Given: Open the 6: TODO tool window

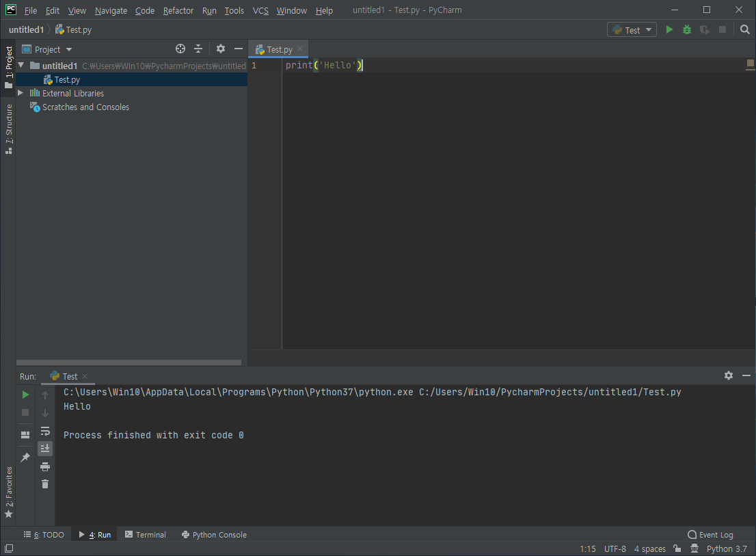Looking at the screenshot, I should click(x=44, y=535).
